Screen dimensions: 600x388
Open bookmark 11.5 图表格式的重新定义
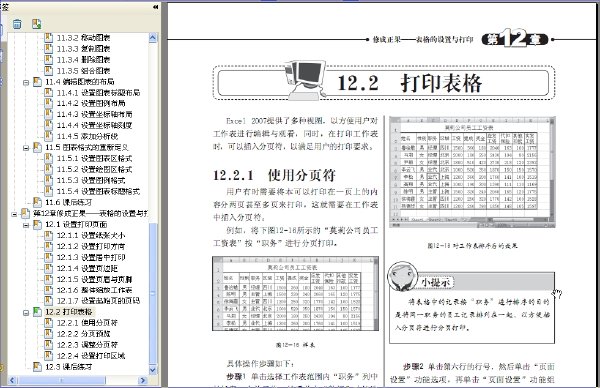(87, 147)
